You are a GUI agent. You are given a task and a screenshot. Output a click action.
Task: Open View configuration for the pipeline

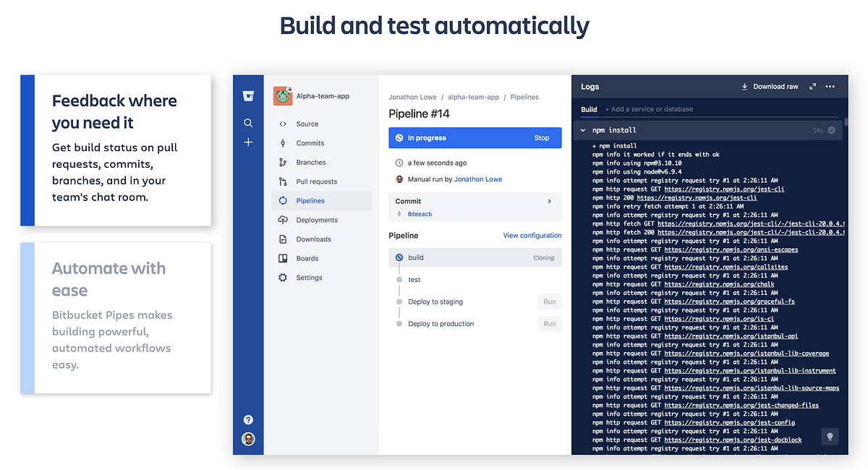532,235
